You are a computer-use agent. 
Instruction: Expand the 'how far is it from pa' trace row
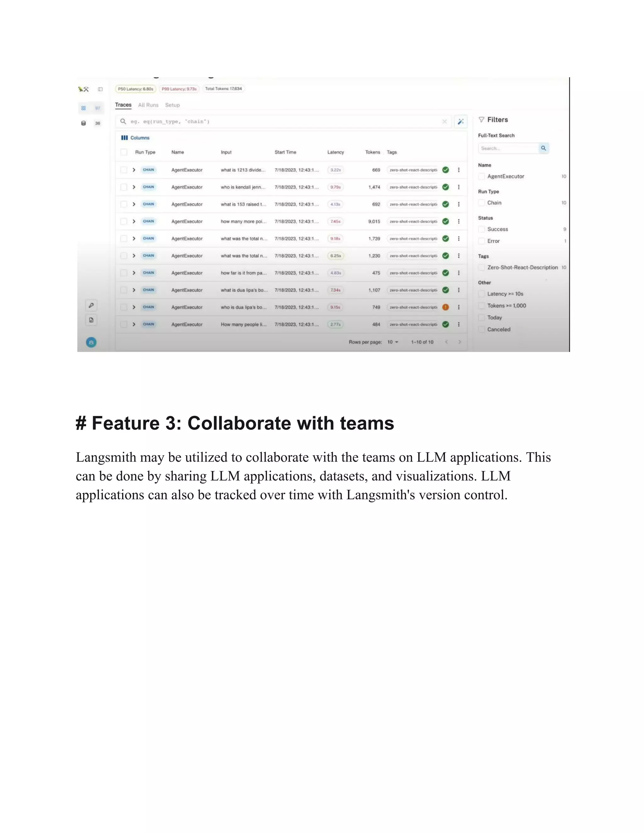[x=134, y=273]
